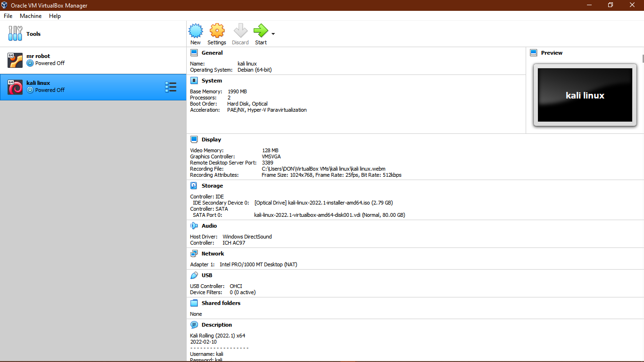Open the kali linux list options menu
Image resolution: width=644 pixels, height=362 pixels.
(171, 87)
